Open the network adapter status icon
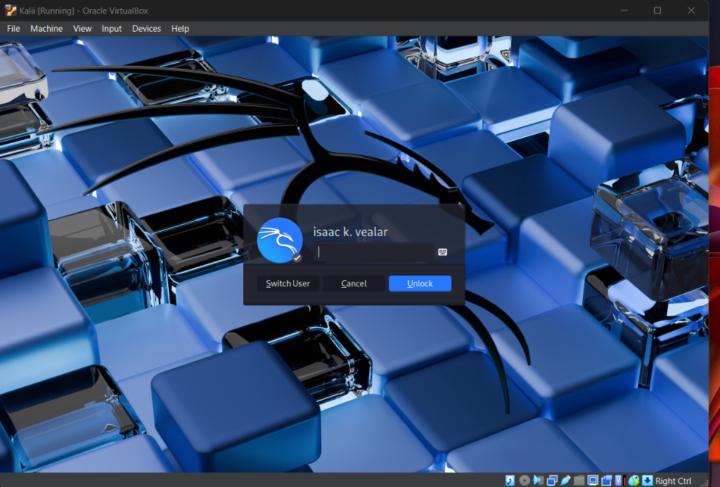 tap(551, 481)
